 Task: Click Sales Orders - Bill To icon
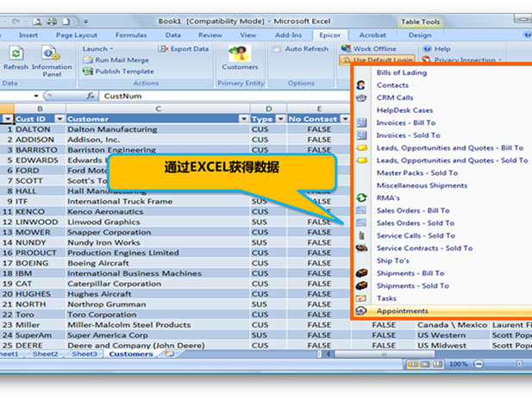[x=361, y=210]
